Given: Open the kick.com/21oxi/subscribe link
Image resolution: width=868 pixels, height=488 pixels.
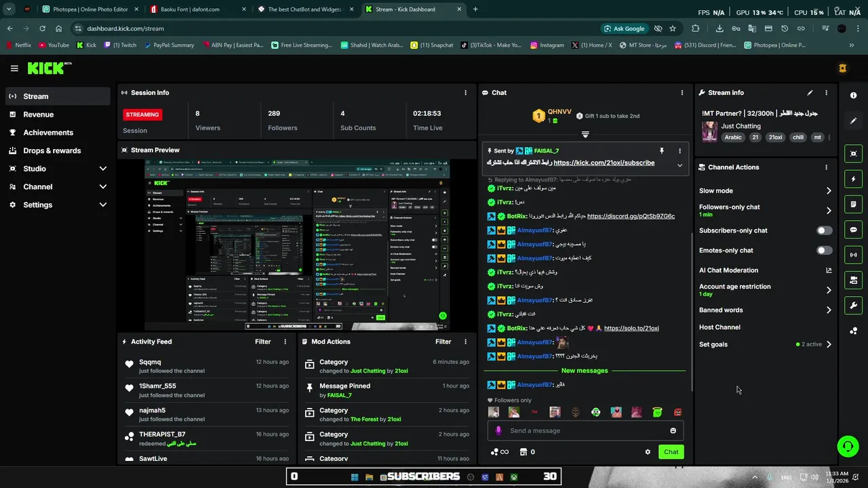Looking at the screenshot, I should (x=604, y=163).
